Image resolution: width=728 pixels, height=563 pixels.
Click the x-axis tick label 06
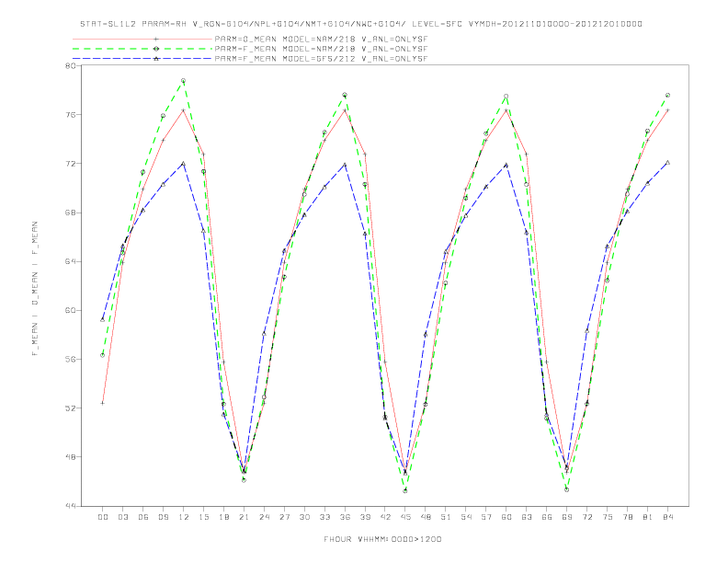(143, 517)
